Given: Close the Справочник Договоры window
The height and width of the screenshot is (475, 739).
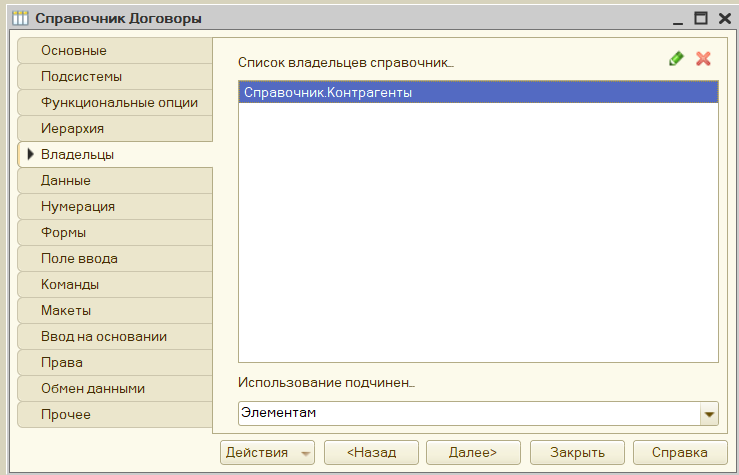Looking at the screenshot, I should click(x=724, y=18).
